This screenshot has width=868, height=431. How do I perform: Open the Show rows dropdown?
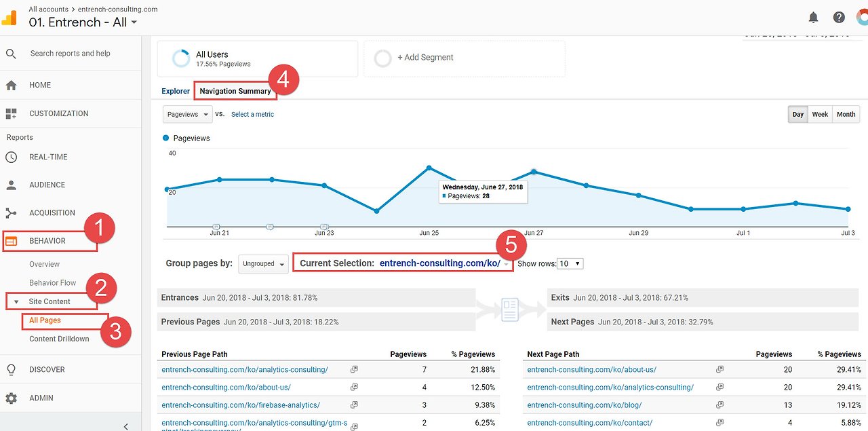pos(570,263)
